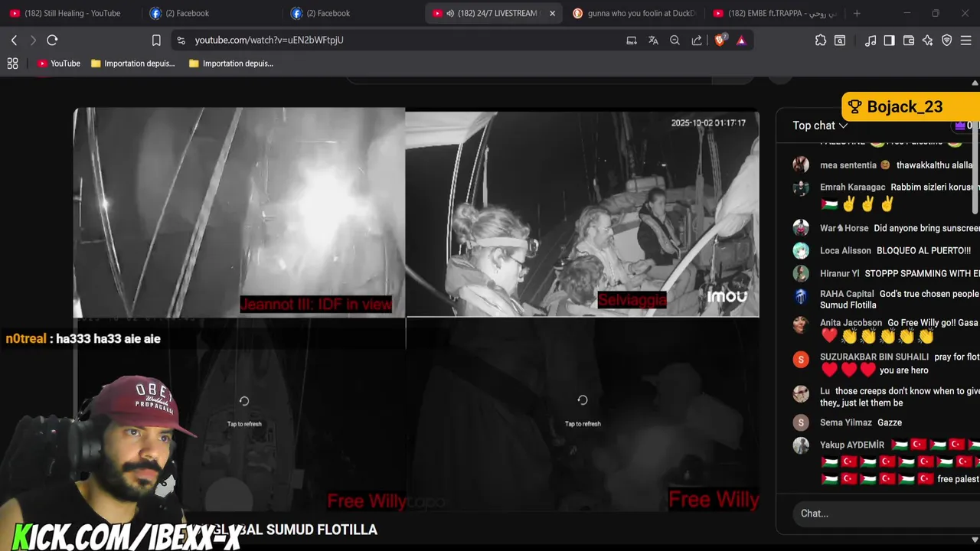Click the install app / cast screen icon
The width and height of the screenshot is (980, 551).
[x=632, y=41]
